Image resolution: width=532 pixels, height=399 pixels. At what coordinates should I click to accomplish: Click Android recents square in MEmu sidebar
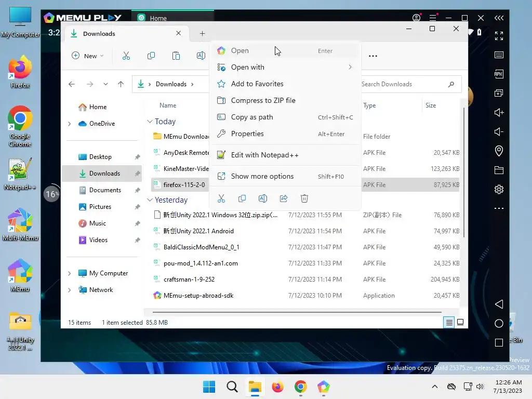(499, 343)
